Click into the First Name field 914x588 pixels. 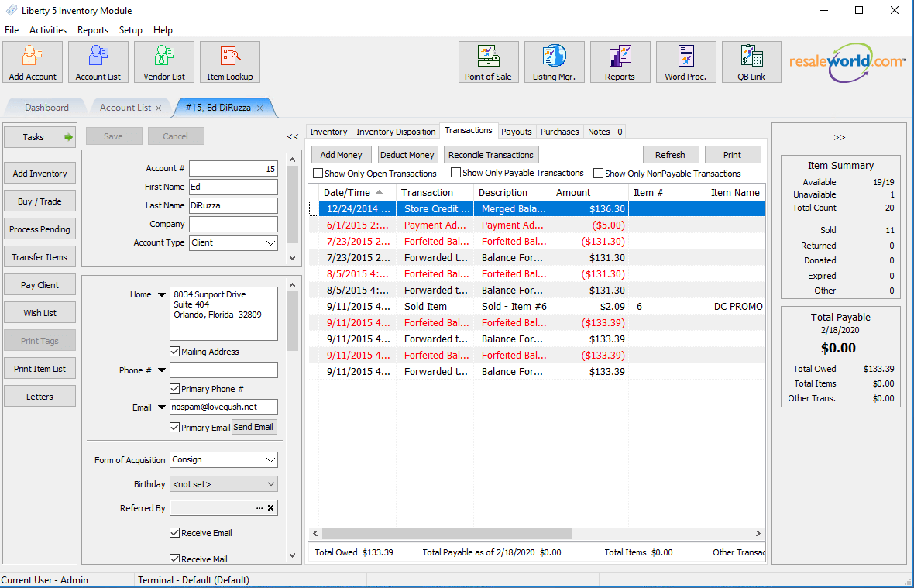[x=234, y=187]
